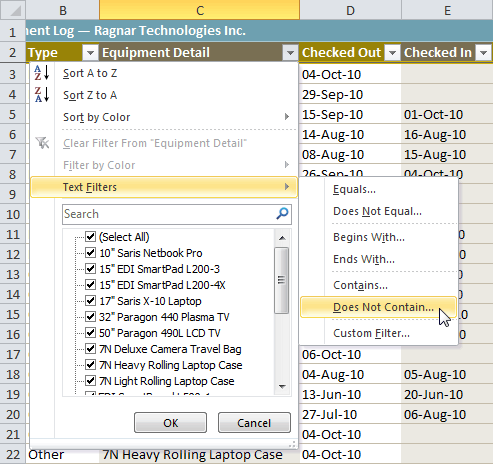Click the Sort Z to A icon

click(42, 95)
